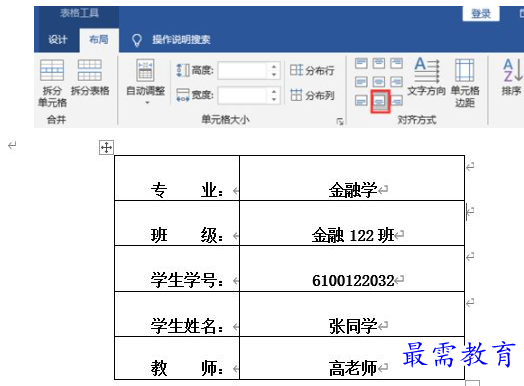
Task: Click the column width (宽度) icon
Action: [183, 95]
